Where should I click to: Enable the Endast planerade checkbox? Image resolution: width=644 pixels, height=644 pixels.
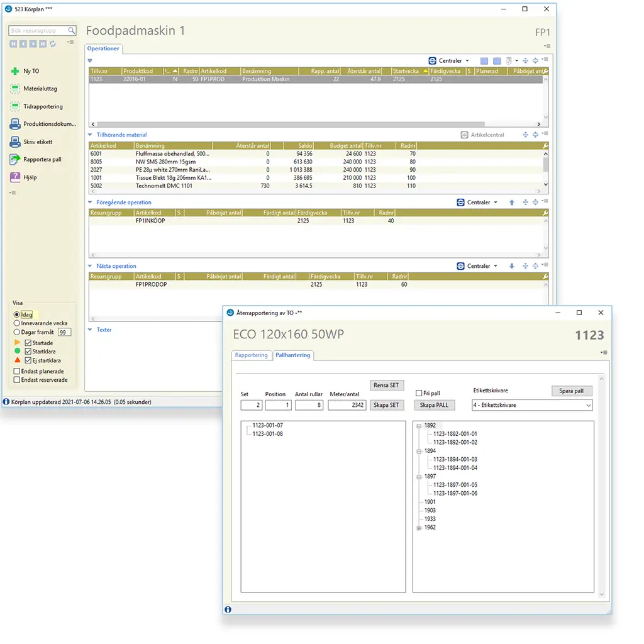click(x=16, y=372)
